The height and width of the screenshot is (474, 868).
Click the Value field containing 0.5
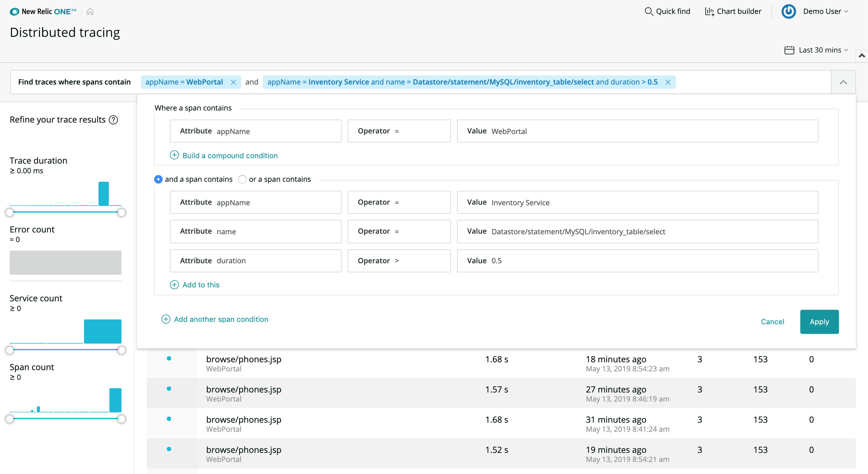pyautogui.click(x=637, y=261)
